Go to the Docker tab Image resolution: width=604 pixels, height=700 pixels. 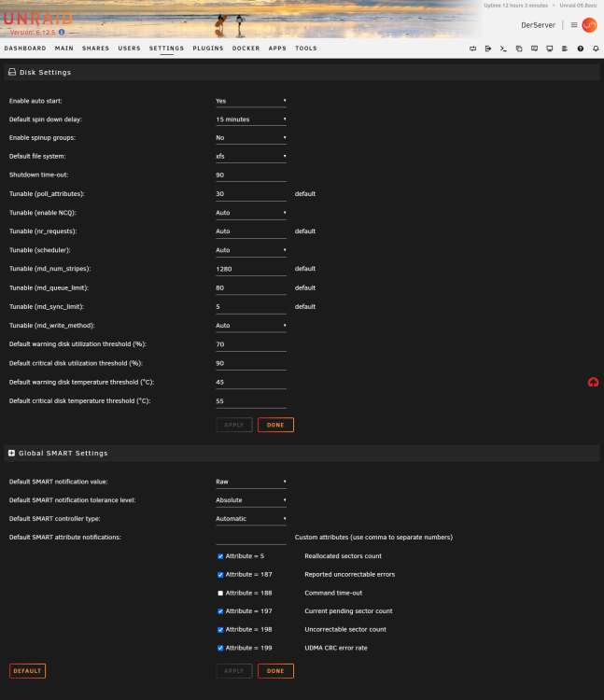pyautogui.click(x=246, y=49)
